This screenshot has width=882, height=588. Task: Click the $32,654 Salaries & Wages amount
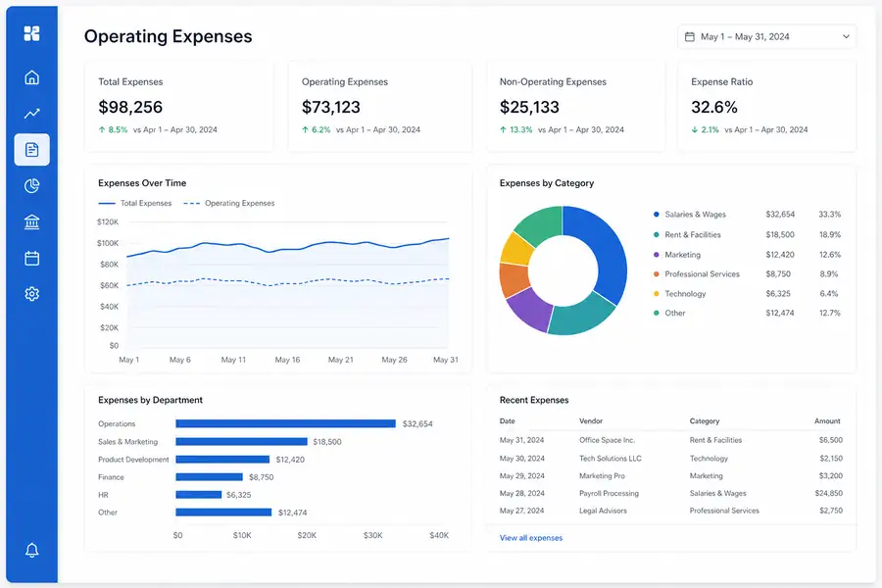click(x=780, y=215)
